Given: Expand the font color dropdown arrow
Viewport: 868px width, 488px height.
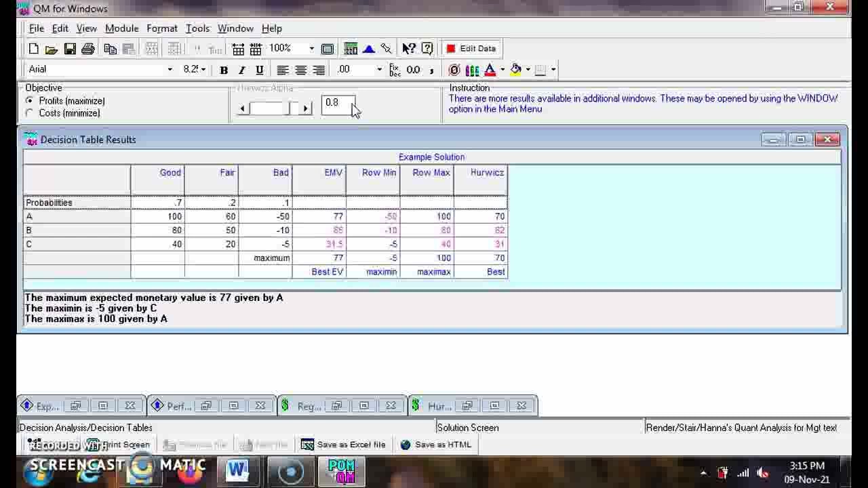Looking at the screenshot, I should 502,70.
